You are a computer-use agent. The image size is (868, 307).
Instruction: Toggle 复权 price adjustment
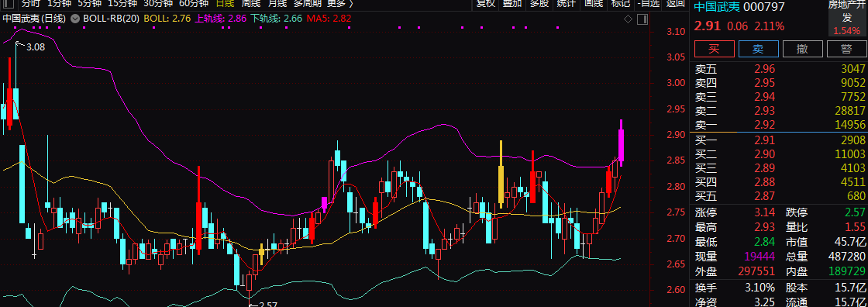pos(485,3)
